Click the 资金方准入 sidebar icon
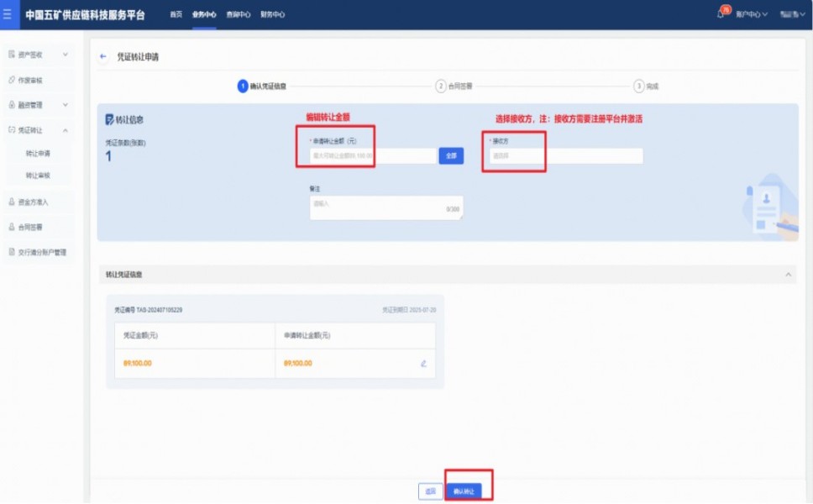Image resolution: width=813 pixels, height=504 pixels. pos(12,202)
